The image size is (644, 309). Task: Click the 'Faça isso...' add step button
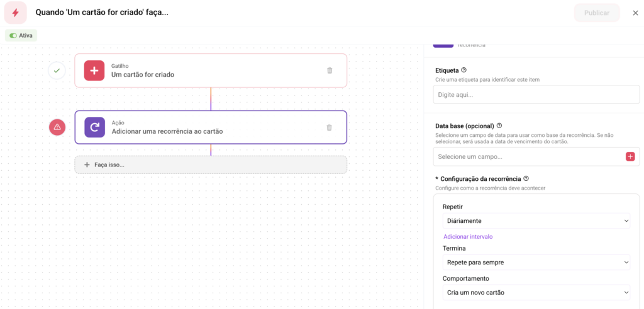pyautogui.click(x=211, y=165)
